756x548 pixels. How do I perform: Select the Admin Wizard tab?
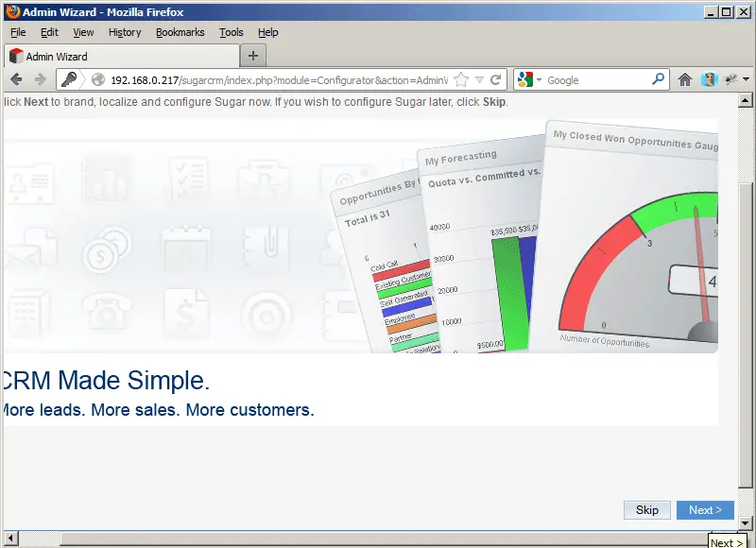[122, 56]
